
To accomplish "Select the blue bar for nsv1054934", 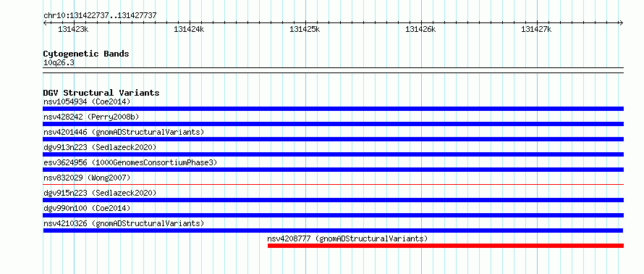I will pos(333,109).
